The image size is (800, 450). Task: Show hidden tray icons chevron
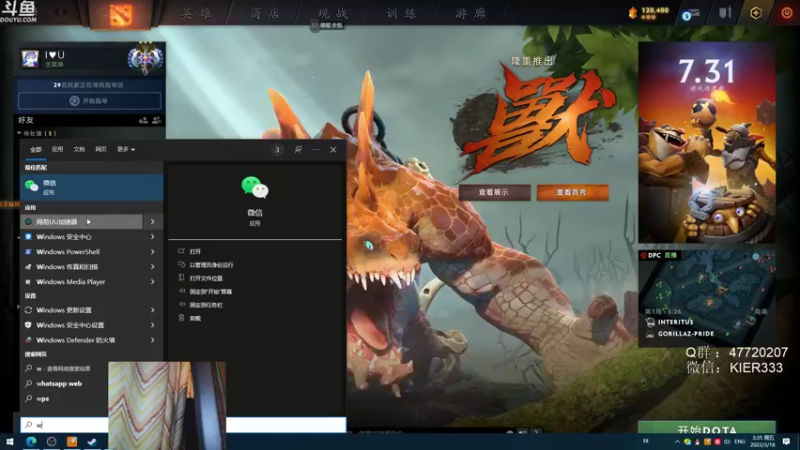pyautogui.click(x=677, y=442)
